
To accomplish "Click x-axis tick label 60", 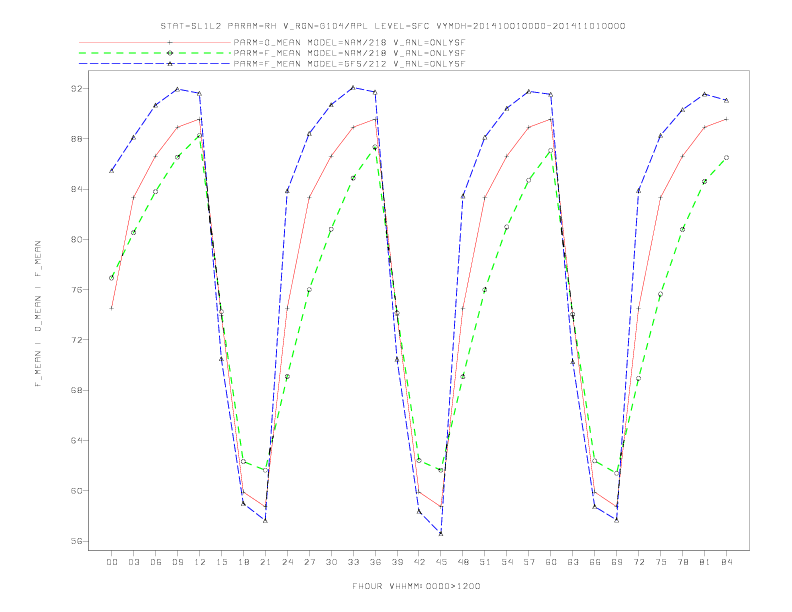I will 551,562.
